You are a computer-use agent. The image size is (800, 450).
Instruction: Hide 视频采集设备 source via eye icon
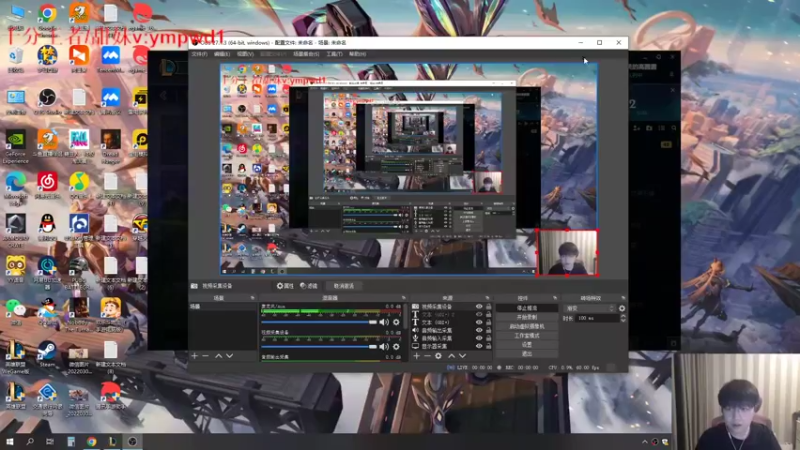coord(479,307)
